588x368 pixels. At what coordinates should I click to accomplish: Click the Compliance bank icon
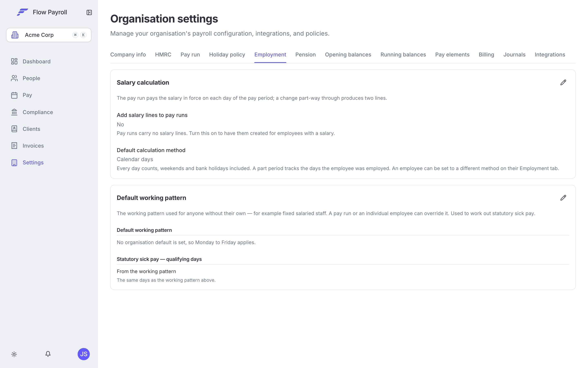tap(14, 112)
